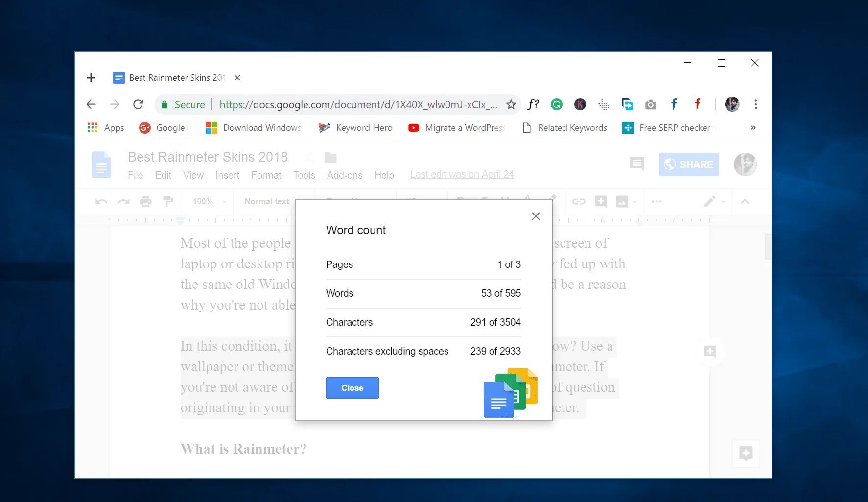Viewport: 868px width, 502px height.
Task: Expand the hidden bookmarks chevron
Action: point(753,128)
